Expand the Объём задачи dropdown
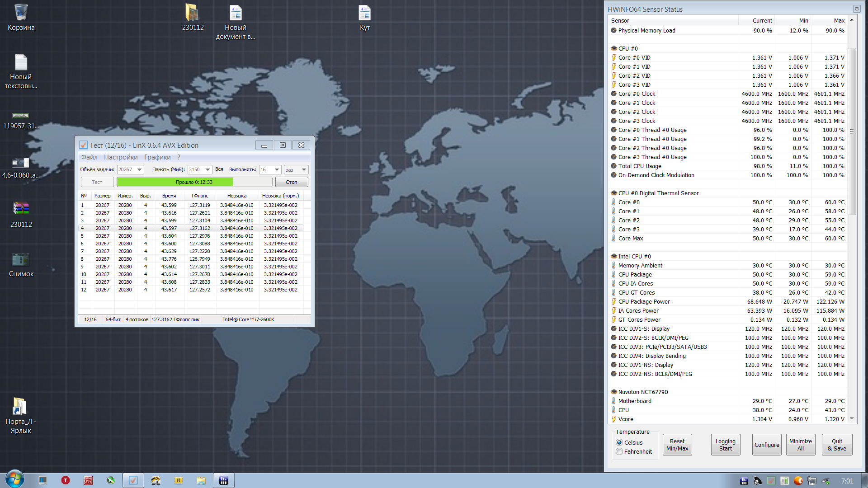Viewport: 868px width, 488px height. pyautogui.click(x=140, y=169)
